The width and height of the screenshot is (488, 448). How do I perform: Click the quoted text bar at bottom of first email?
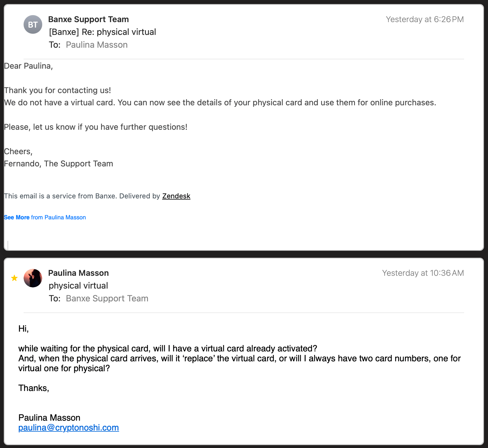point(8,245)
